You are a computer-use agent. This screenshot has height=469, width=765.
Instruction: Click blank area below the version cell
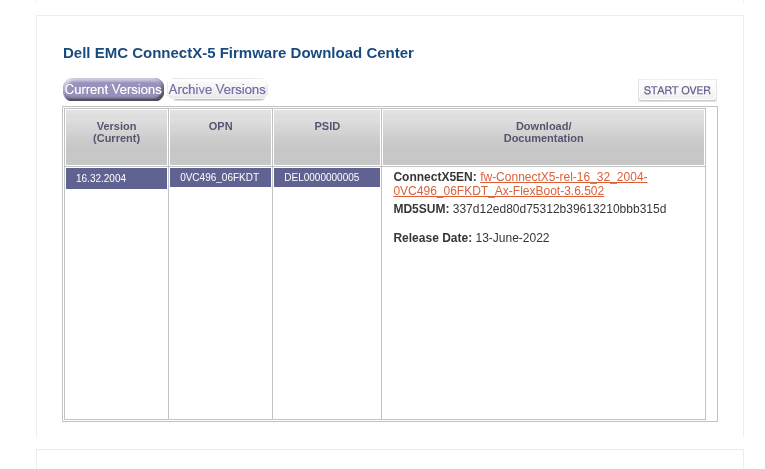pos(116,300)
